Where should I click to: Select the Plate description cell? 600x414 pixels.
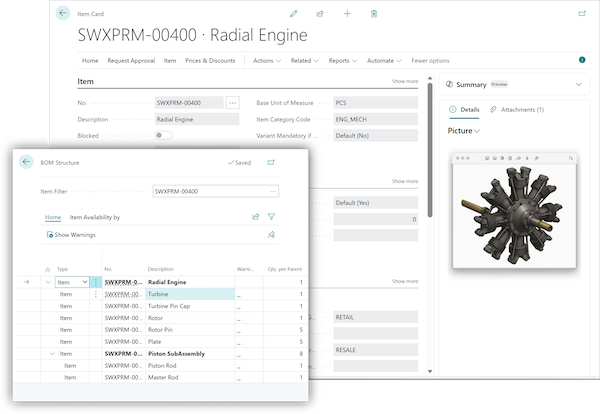click(x=190, y=342)
